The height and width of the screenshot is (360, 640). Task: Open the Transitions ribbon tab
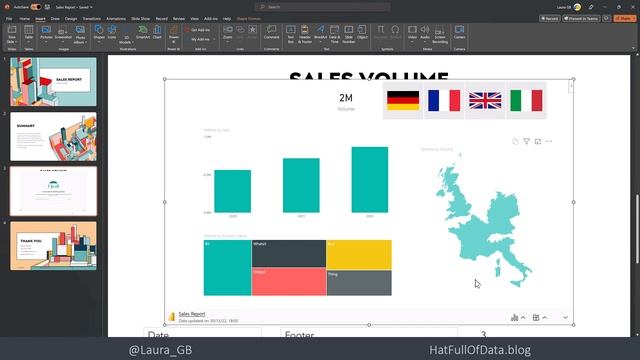91,19
